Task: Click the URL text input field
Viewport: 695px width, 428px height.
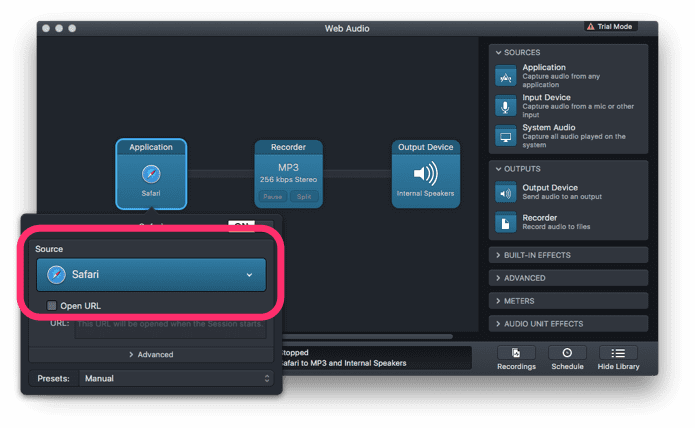Action: 170,328
